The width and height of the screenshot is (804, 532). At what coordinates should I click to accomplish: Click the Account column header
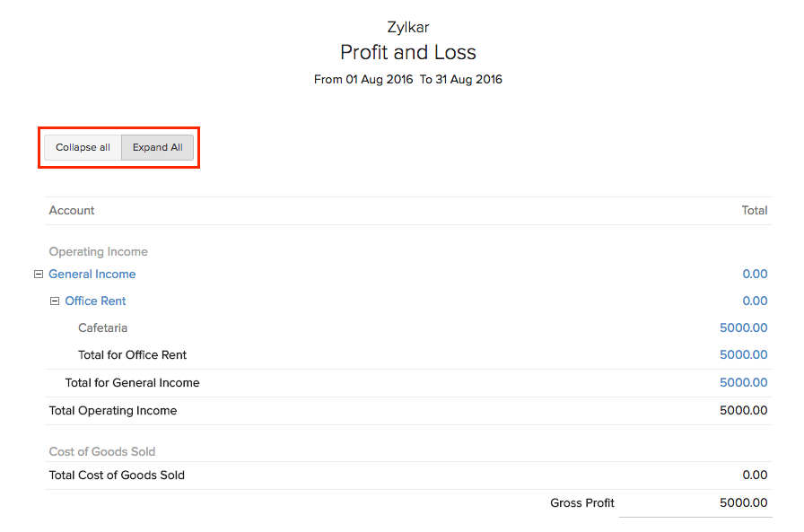click(72, 211)
